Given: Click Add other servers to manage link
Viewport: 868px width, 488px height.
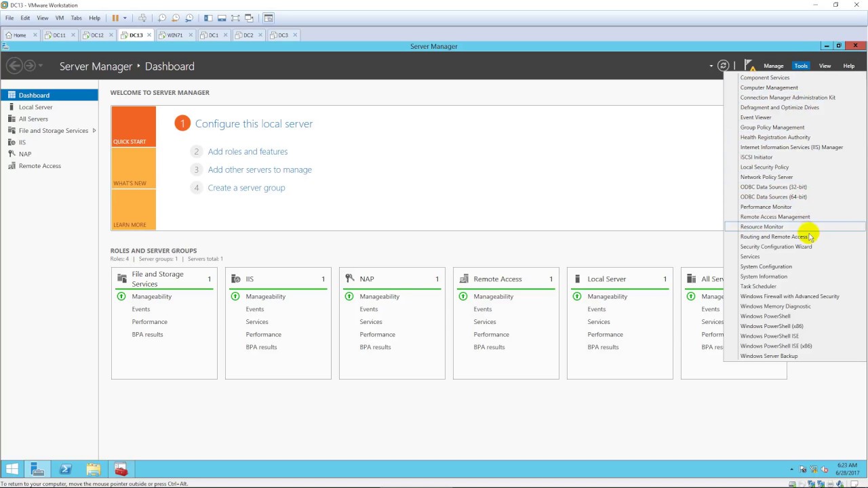Looking at the screenshot, I should (x=260, y=169).
